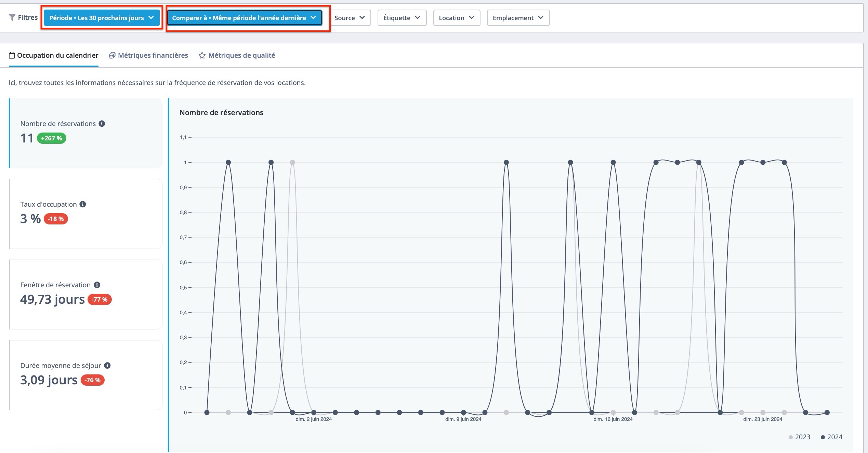Viewport: 868px width, 453px height.
Task: Expand the Étiquette filter dropdown
Action: coord(402,18)
